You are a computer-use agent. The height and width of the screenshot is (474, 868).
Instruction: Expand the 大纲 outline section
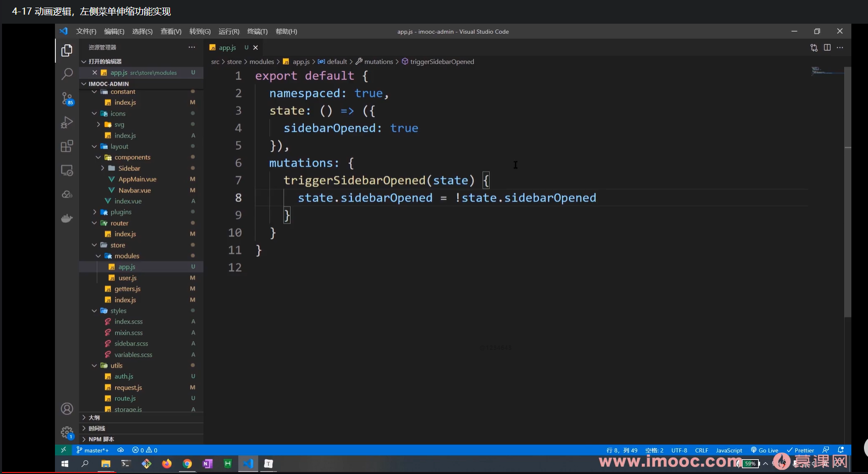tap(141, 418)
